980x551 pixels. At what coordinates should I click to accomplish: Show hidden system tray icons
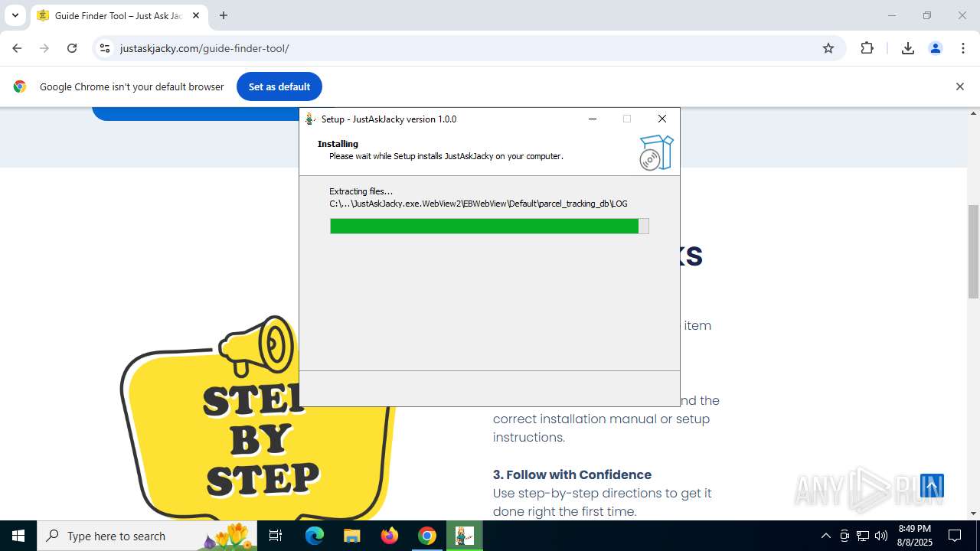coord(825,536)
